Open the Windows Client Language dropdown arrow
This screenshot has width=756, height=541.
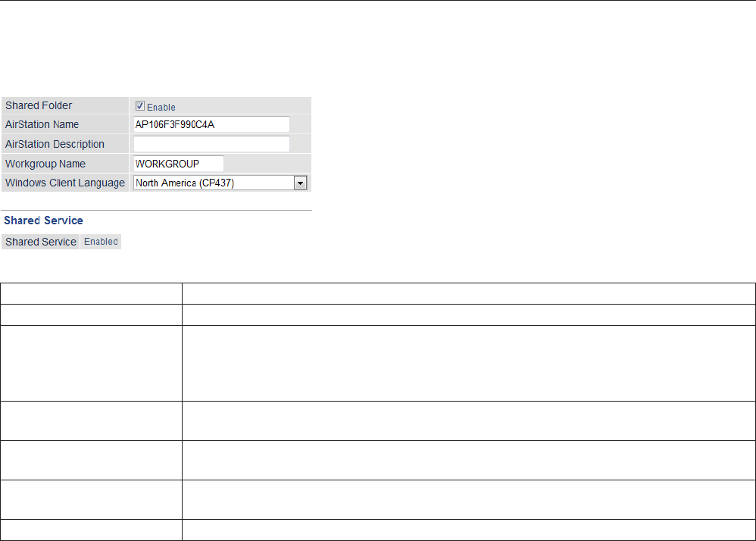[300, 183]
